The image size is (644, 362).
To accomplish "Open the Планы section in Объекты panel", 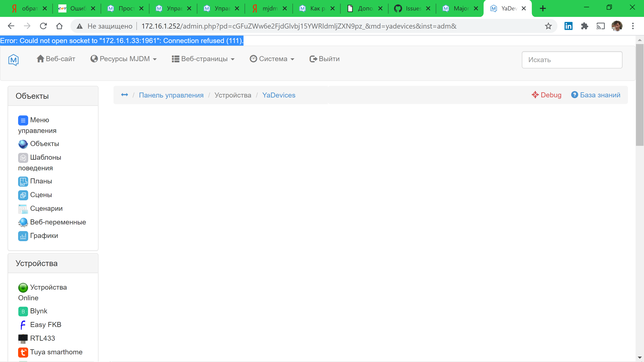I will (x=41, y=181).
